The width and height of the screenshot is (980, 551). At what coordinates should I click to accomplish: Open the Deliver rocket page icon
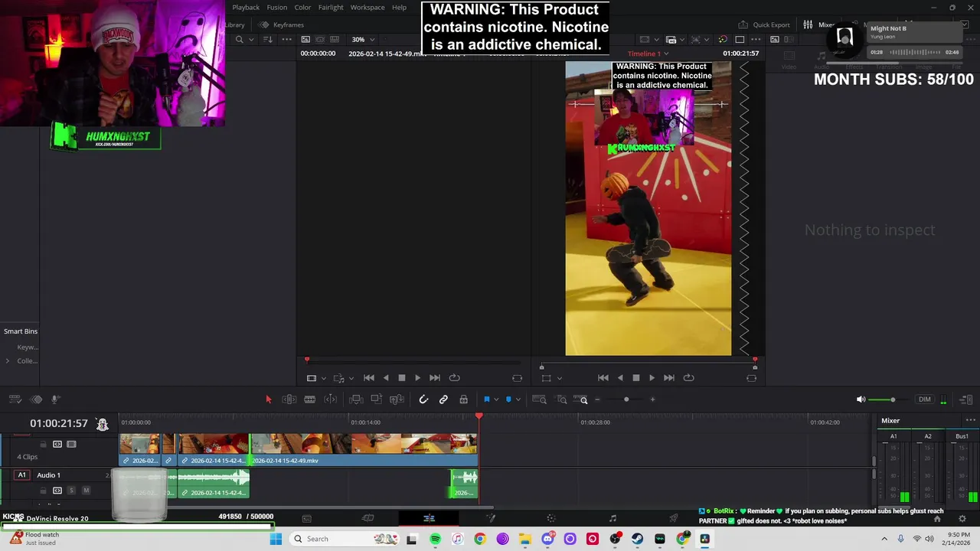[x=674, y=518]
